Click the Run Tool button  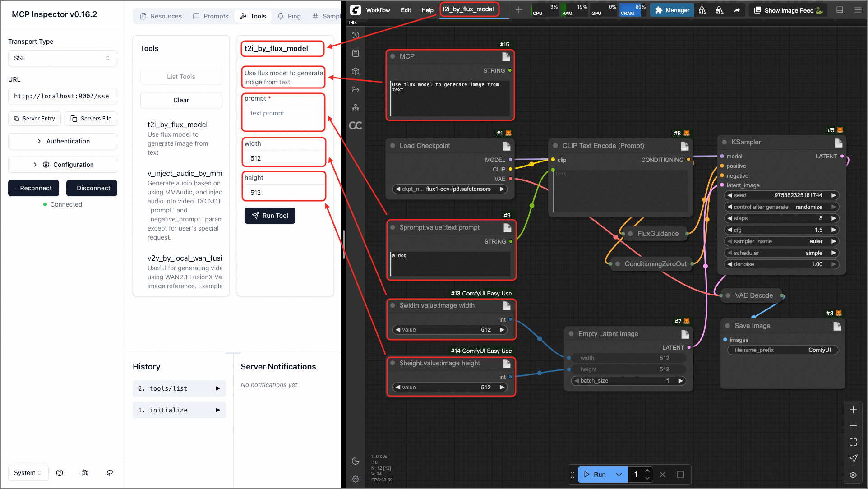[x=270, y=216]
